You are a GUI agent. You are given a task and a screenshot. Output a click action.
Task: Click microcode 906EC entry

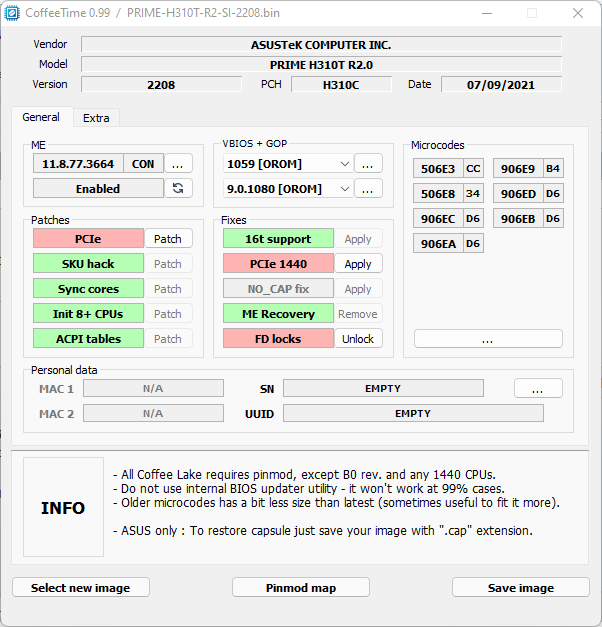[x=438, y=218]
